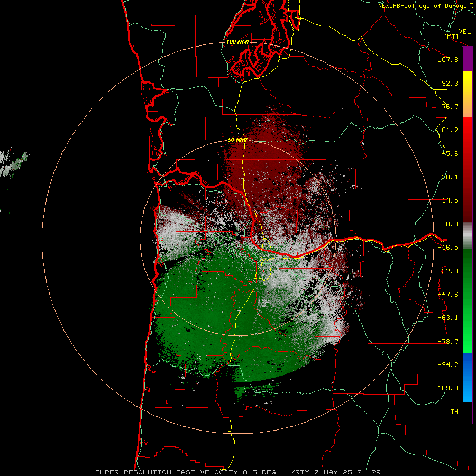The image size is (476, 476).
Task: Click the 100 NMI range ring label
Action: click(x=237, y=42)
